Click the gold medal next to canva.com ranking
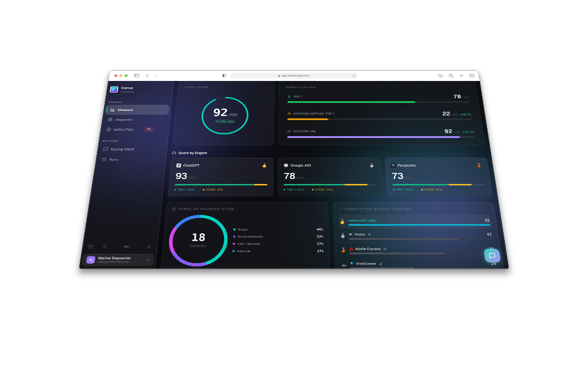588x368 pixels. 342,221
